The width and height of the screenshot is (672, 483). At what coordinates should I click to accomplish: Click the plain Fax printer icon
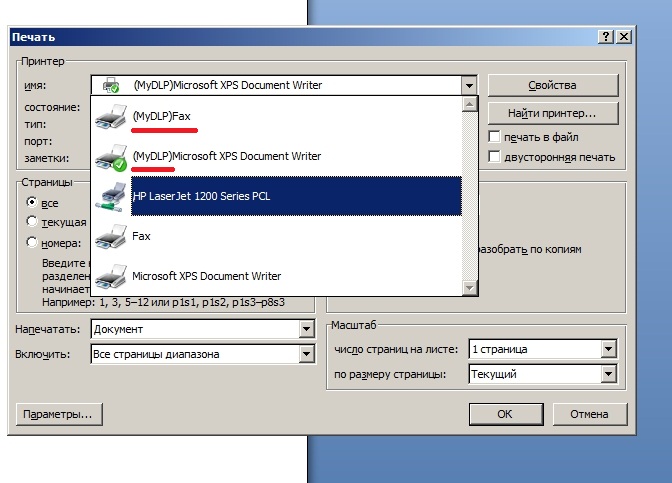tap(111, 236)
